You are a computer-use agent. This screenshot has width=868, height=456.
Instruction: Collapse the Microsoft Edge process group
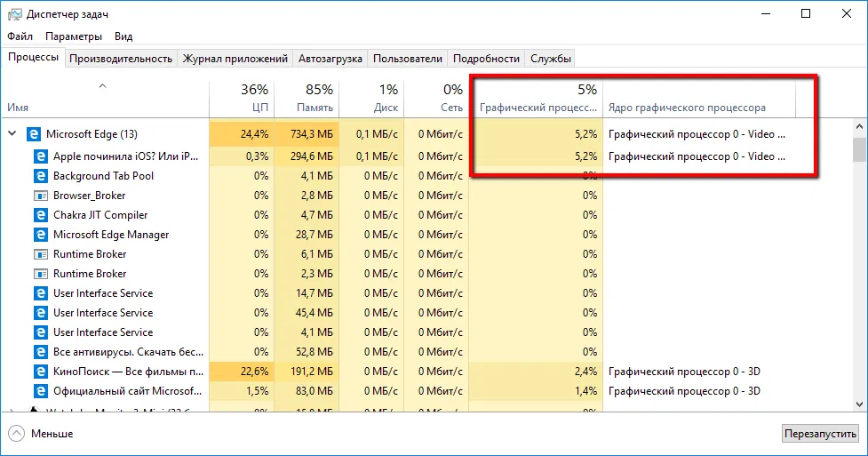[x=12, y=133]
